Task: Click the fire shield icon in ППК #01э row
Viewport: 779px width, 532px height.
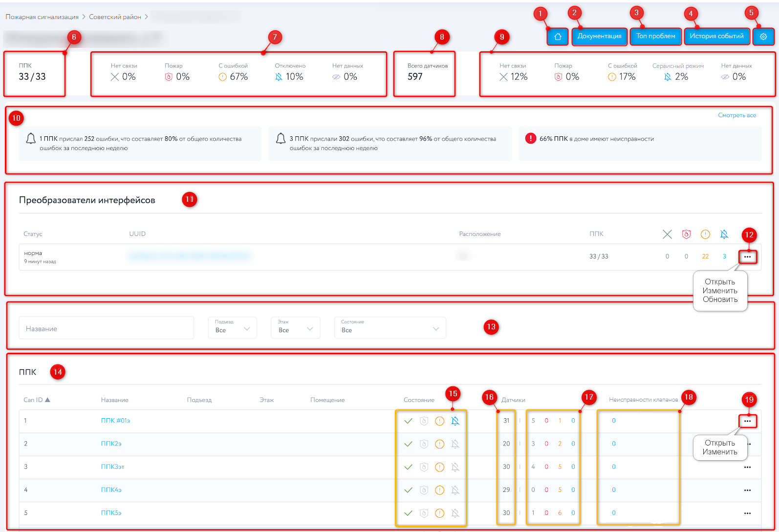Action: pyautogui.click(x=424, y=421)
